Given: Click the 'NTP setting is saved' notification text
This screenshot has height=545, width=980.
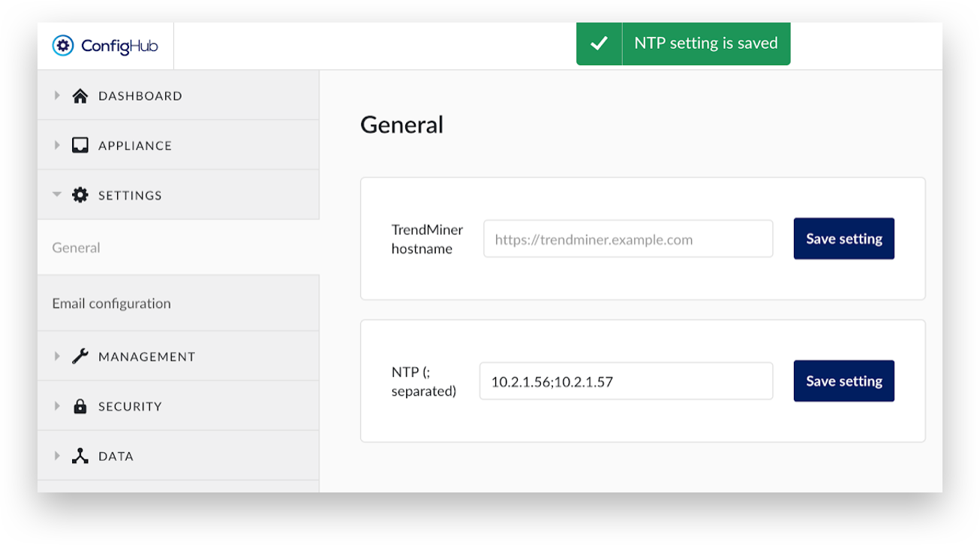Looking at the screenshot, I should coord(706,44).
